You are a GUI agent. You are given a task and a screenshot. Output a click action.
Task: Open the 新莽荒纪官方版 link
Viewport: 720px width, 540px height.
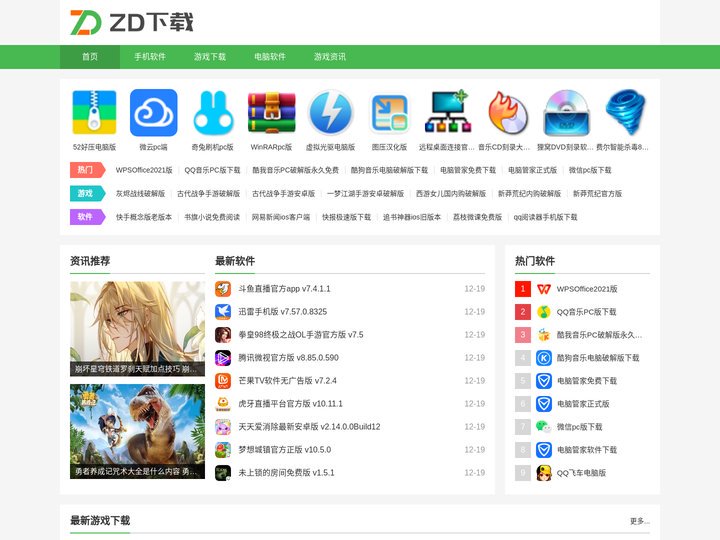(x=597, y=194)
